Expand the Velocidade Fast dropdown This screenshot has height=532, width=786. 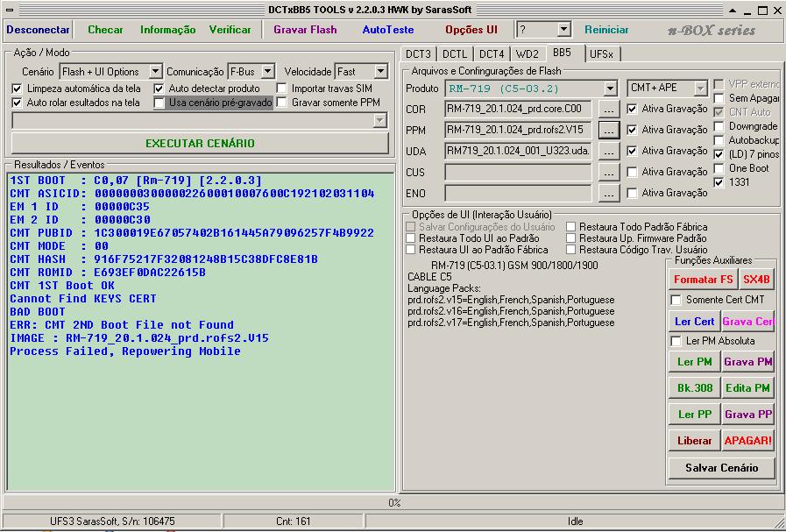click(380, 71)
